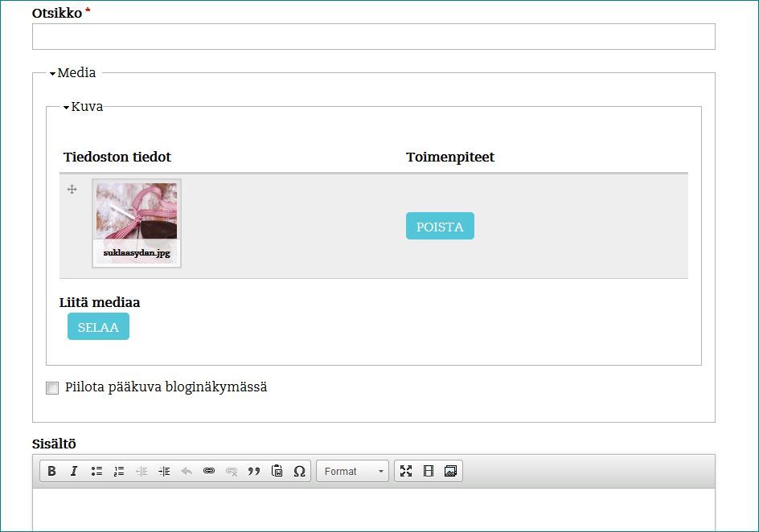
Task: Click the increase indent icon
Action: (x=164, y=471)
